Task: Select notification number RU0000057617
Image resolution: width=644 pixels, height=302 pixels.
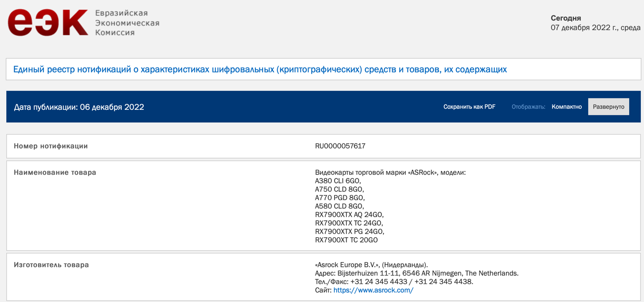Action: (x=340, y=146)
